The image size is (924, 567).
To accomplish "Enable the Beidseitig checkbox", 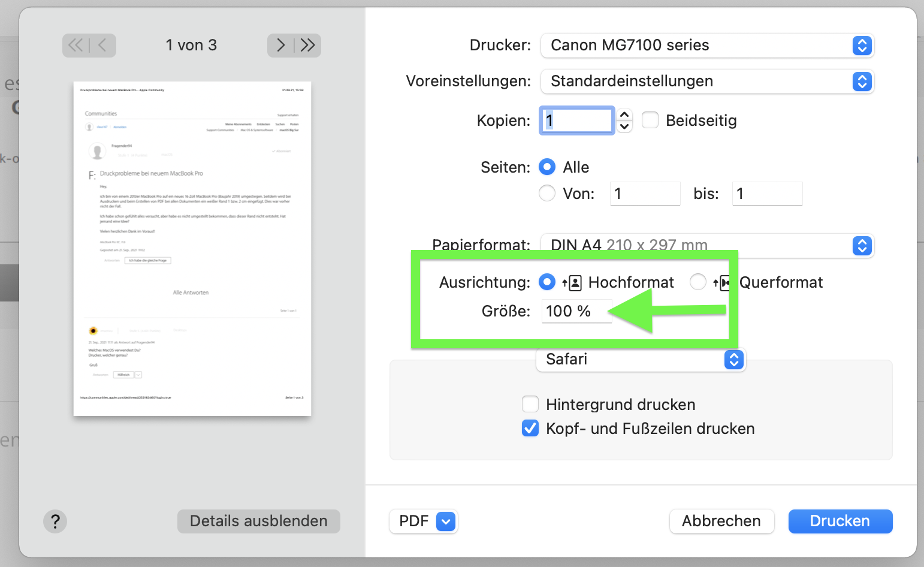I will [650, 120].
